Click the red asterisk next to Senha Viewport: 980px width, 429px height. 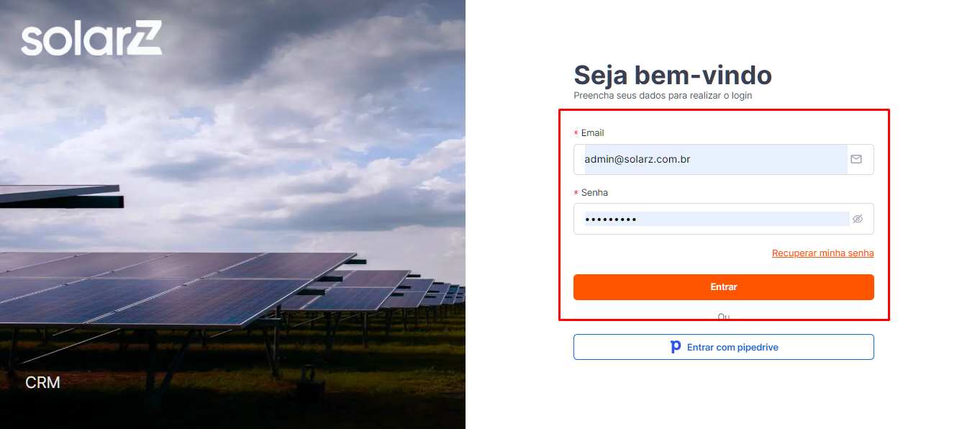(575, 193)
